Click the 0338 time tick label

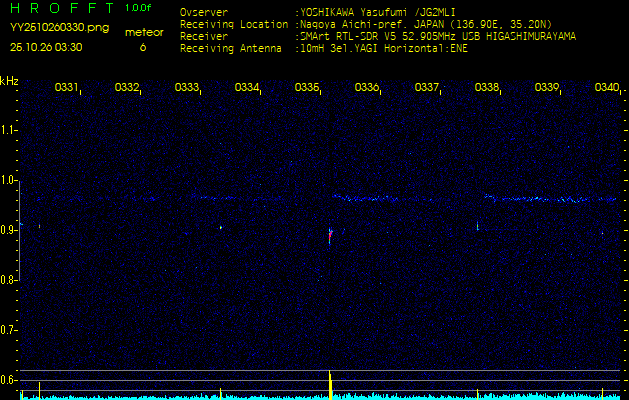pyautogui.click(x=487, y=87)
